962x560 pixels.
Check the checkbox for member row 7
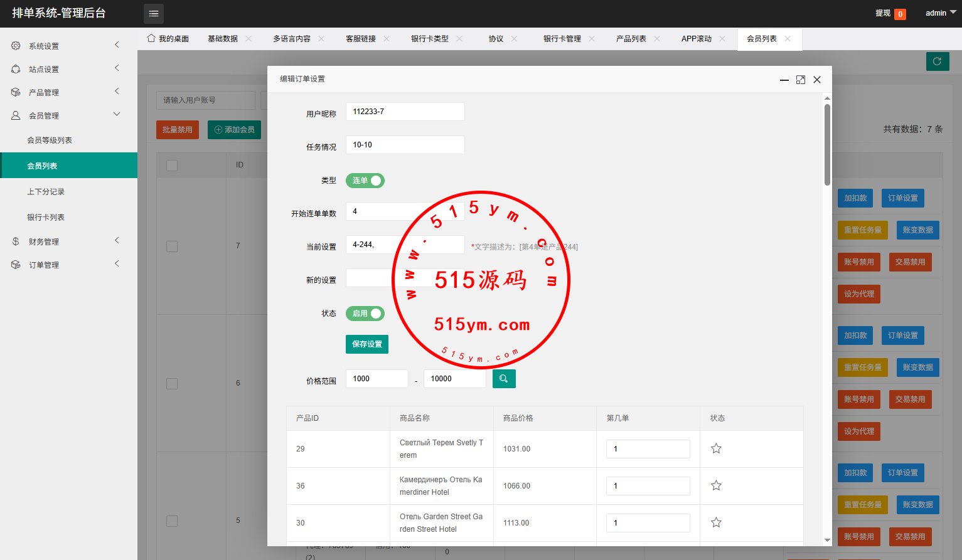[x=172, y=246]
